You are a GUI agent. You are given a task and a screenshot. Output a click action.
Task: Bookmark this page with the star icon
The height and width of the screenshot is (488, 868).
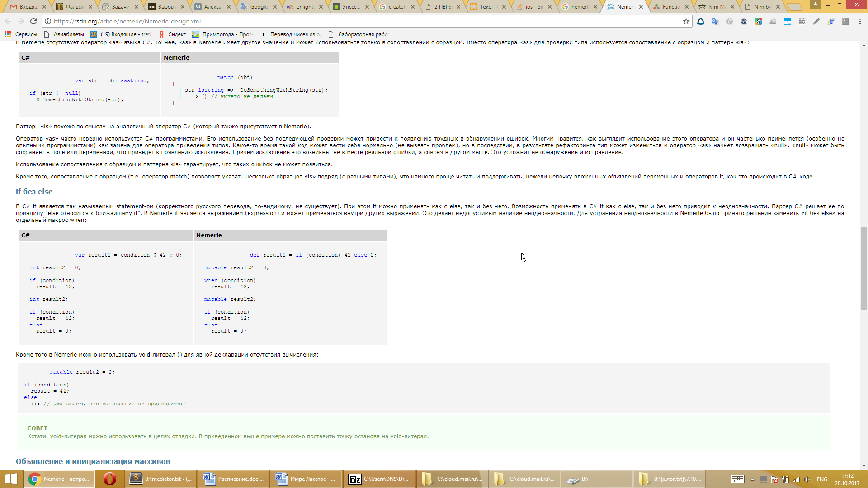(686, 21)
